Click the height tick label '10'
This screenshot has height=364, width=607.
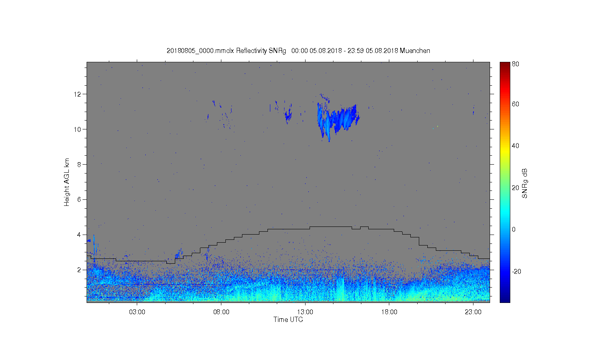tap(78, 129)
